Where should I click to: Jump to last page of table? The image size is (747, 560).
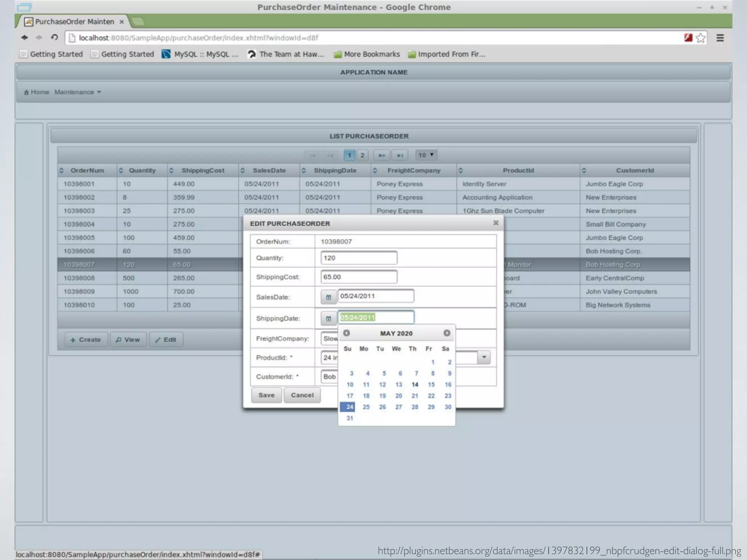[400, 155]
